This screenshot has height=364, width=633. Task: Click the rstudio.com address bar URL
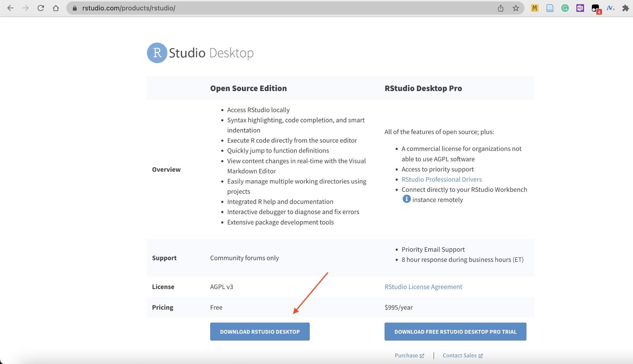point(129,8)
